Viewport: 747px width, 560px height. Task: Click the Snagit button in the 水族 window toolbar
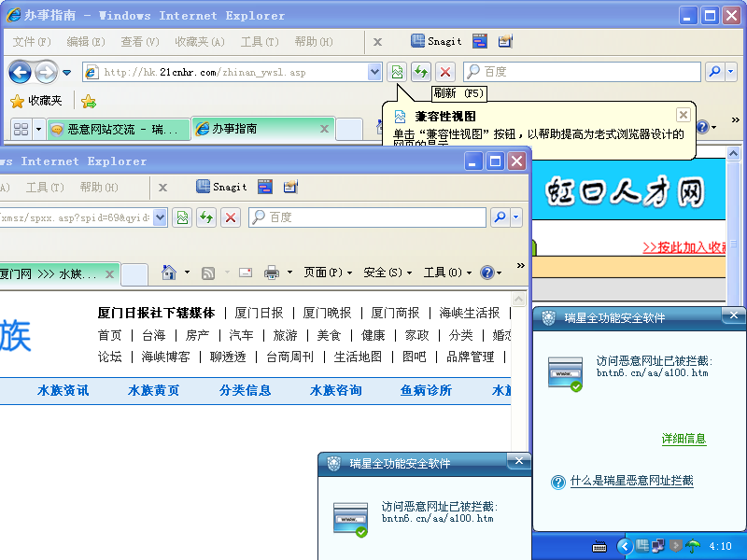coord(222,187)
